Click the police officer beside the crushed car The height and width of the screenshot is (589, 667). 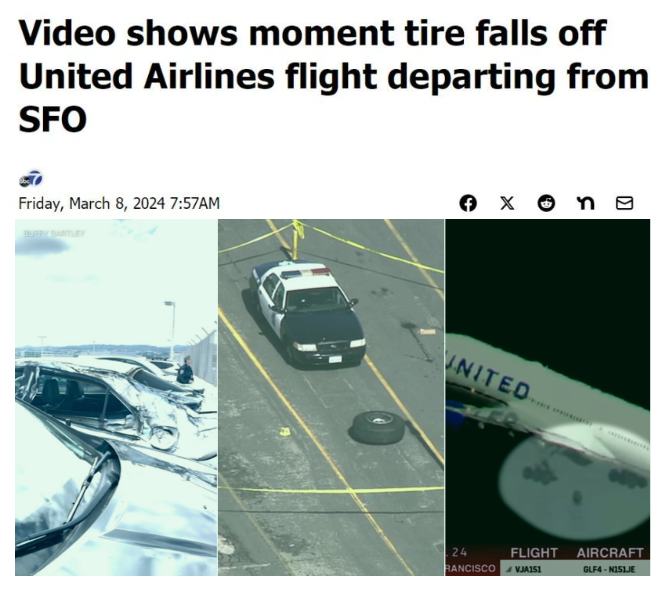[x=186, y=370]
